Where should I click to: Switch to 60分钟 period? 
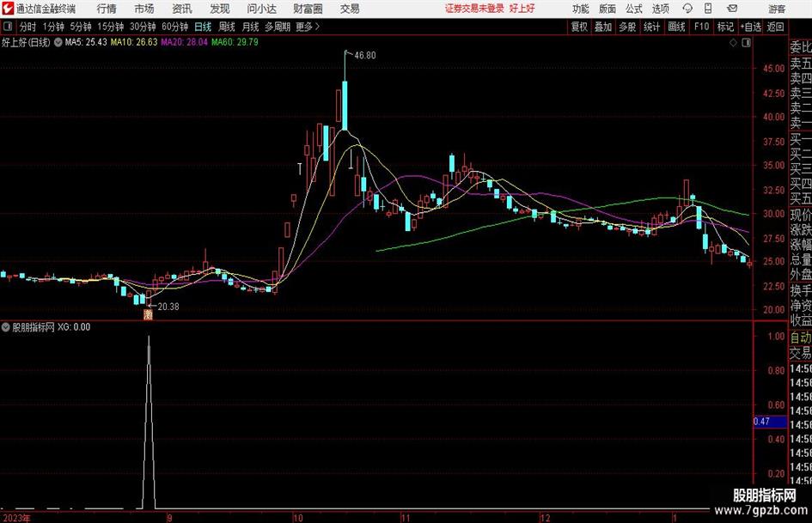click(x=175, y=27)
